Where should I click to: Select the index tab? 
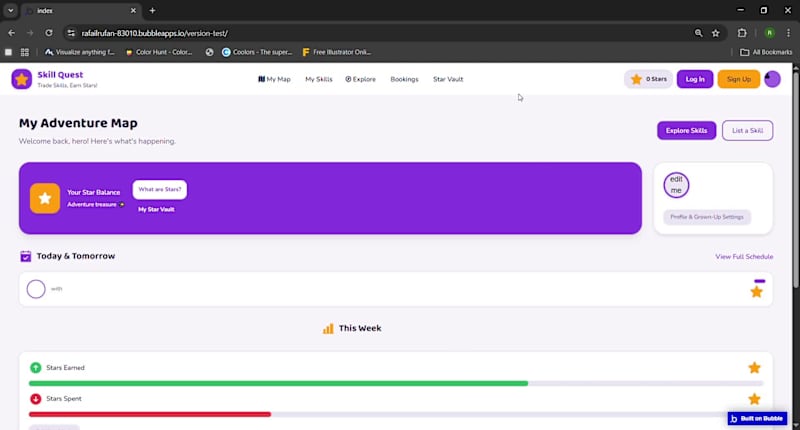click(82, 10)
